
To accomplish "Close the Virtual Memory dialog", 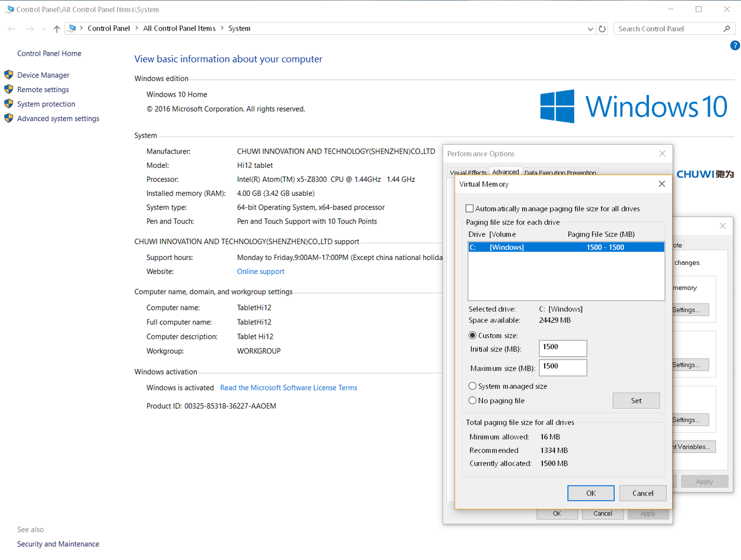I will point(662,184).
